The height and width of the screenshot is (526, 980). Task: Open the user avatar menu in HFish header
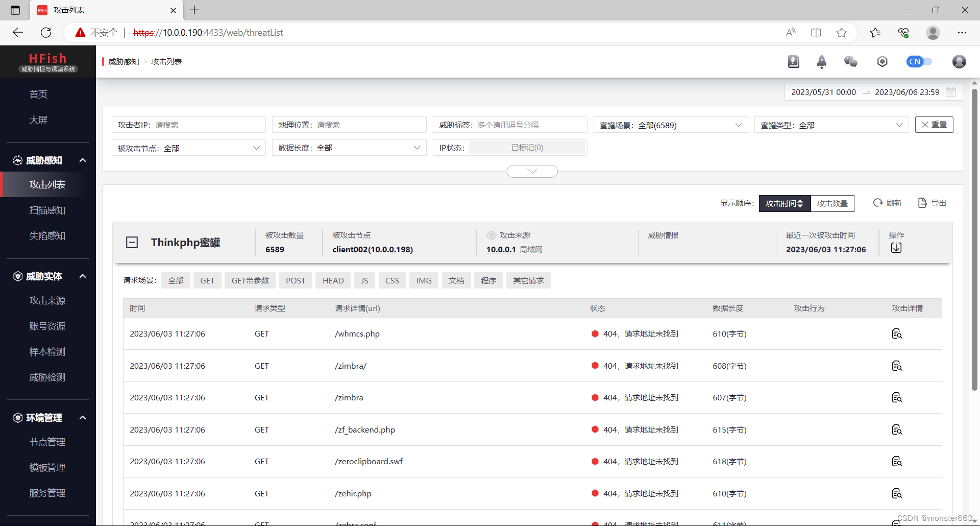959,62
